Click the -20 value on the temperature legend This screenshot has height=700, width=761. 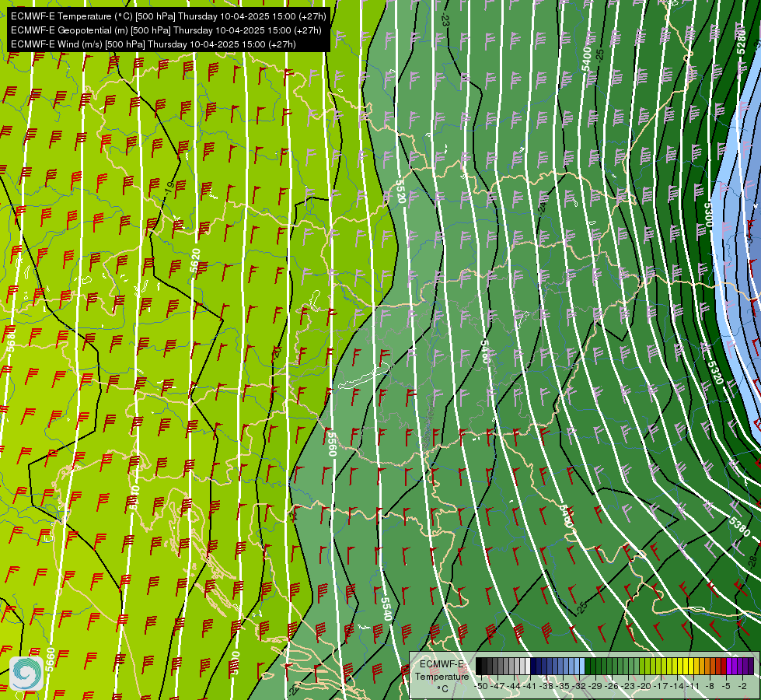[644, 686]
